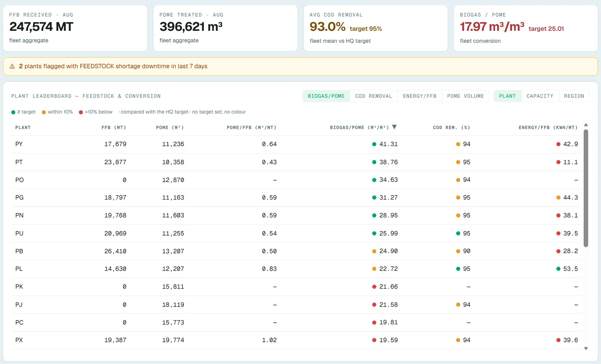601x364 pixels.
Task: Select the PB plant row name
Action: [19, 251]
